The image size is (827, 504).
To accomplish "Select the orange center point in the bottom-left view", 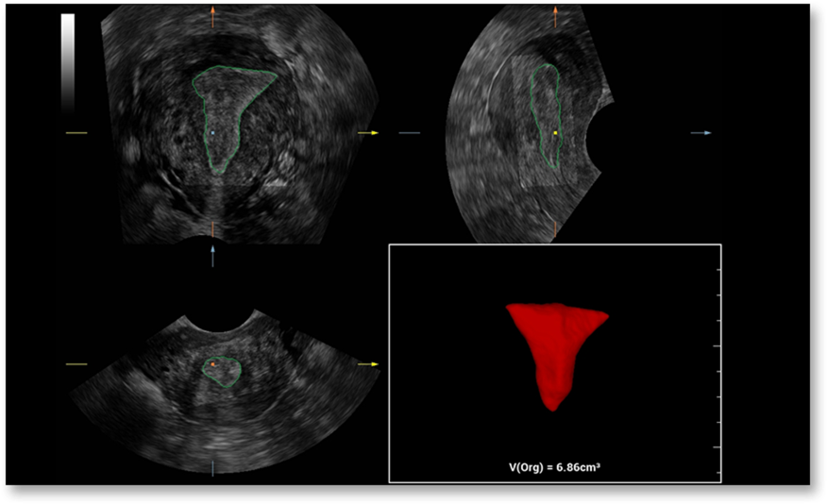I will (x=213, y=363).
